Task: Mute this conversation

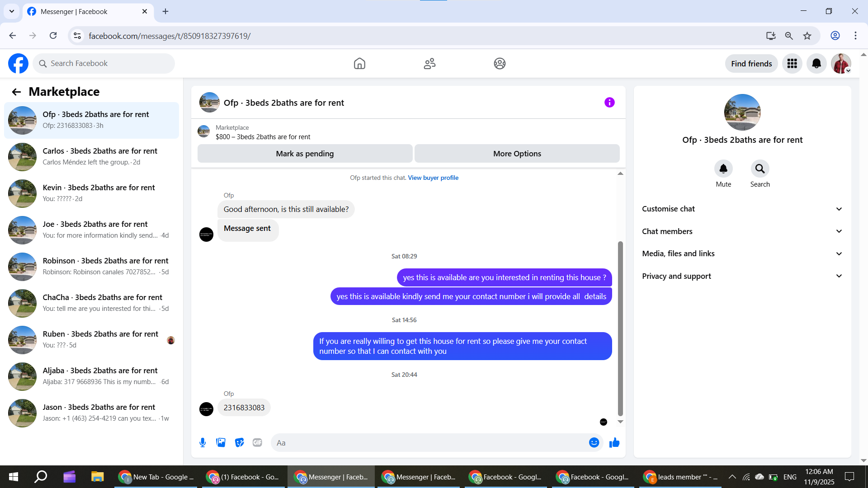Action: (723, 169)
